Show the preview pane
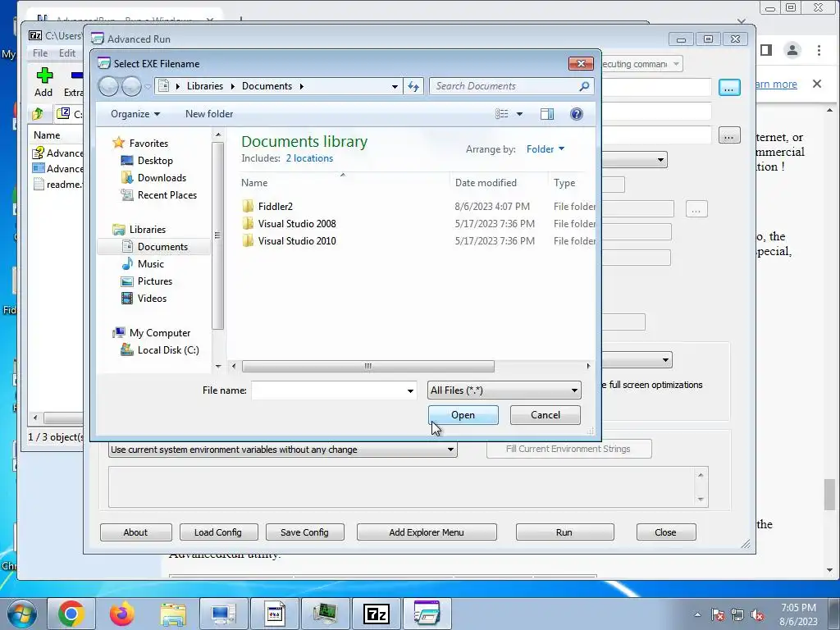The width and height of the screenshot is (840, 630). (547, 113)
